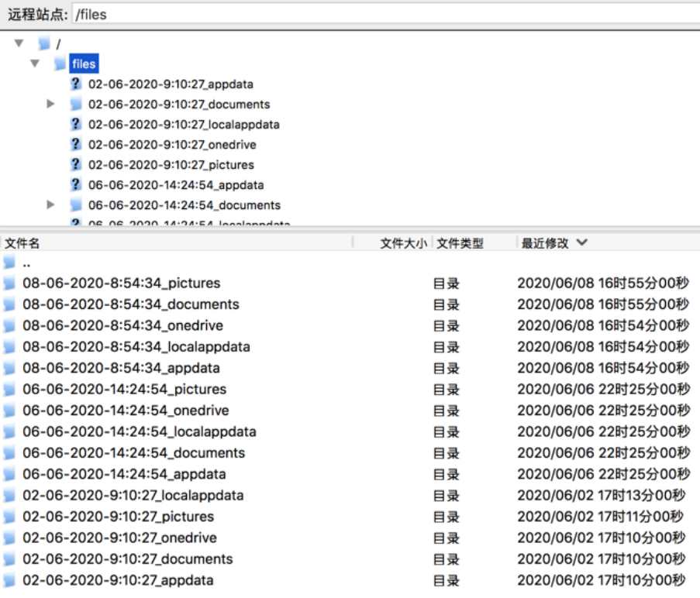Click the question-mark icon for 02-06-2020-9:10:27_appdata
This screenshot has height=598, width=700.
(x=75, y=84)
